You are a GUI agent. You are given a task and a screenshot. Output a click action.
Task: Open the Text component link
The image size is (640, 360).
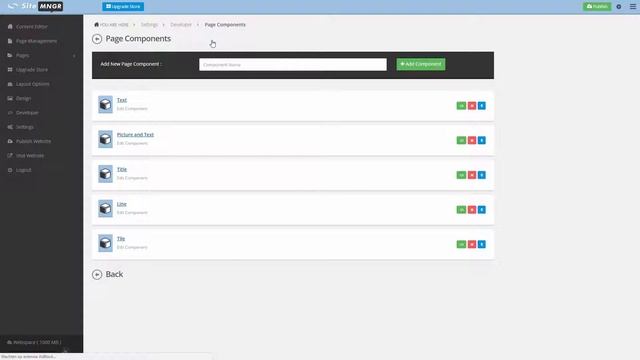pyautogui.click(x=122, y=100)
